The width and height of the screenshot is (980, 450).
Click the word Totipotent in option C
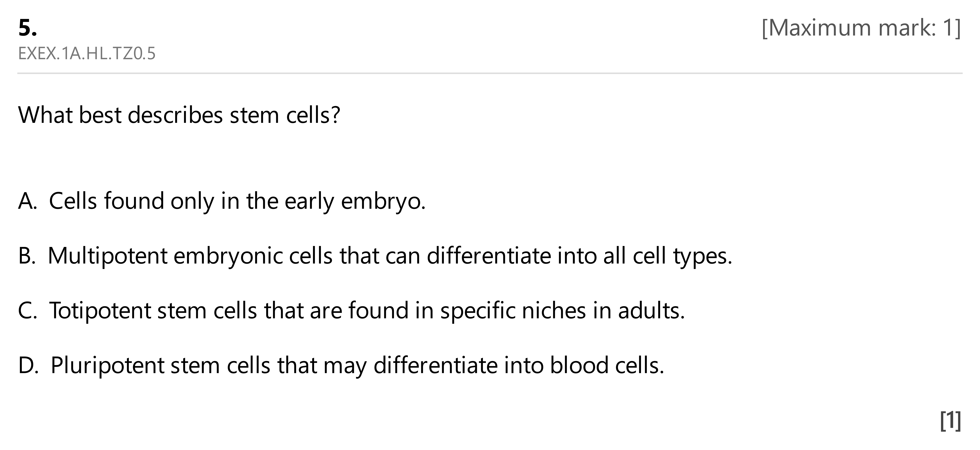pos(100,311)
